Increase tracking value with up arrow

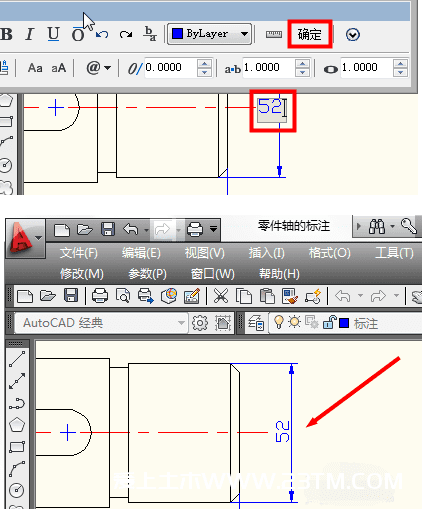(x=302, y=63)
